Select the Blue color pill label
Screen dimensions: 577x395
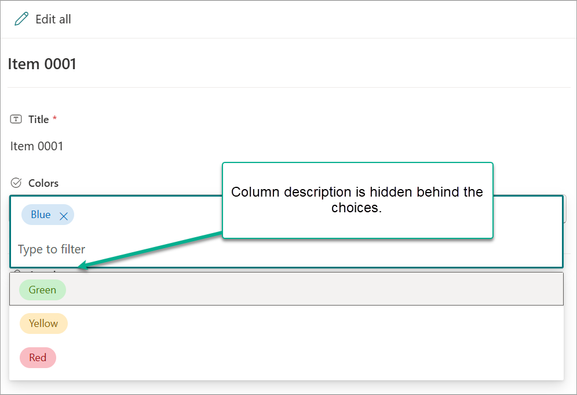pyautogui.click(x=40, y=215)
